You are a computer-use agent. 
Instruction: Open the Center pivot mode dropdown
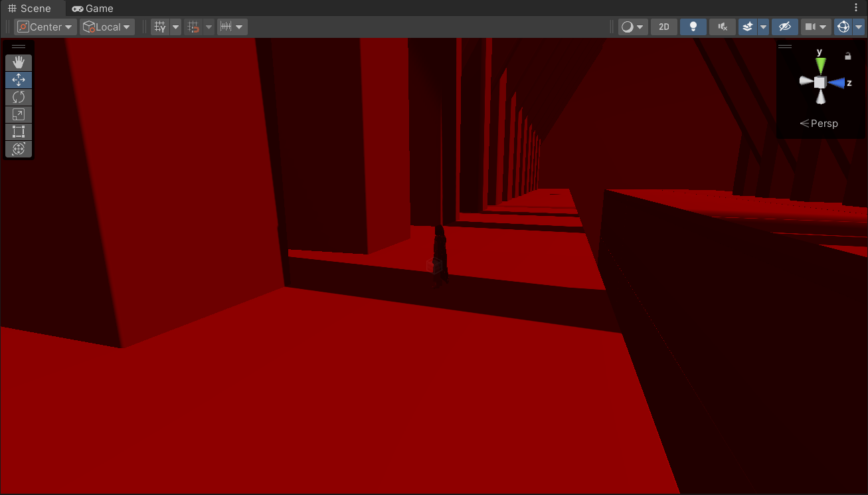pos(45,27)
